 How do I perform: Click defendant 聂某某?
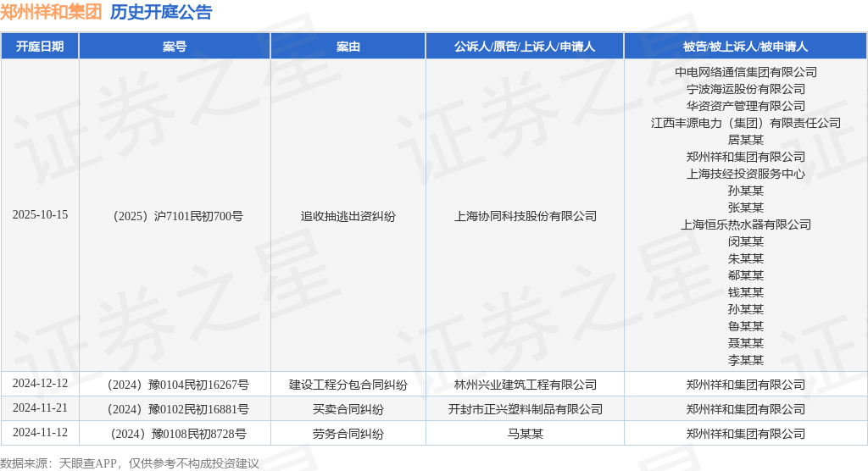tap(746, 343)
